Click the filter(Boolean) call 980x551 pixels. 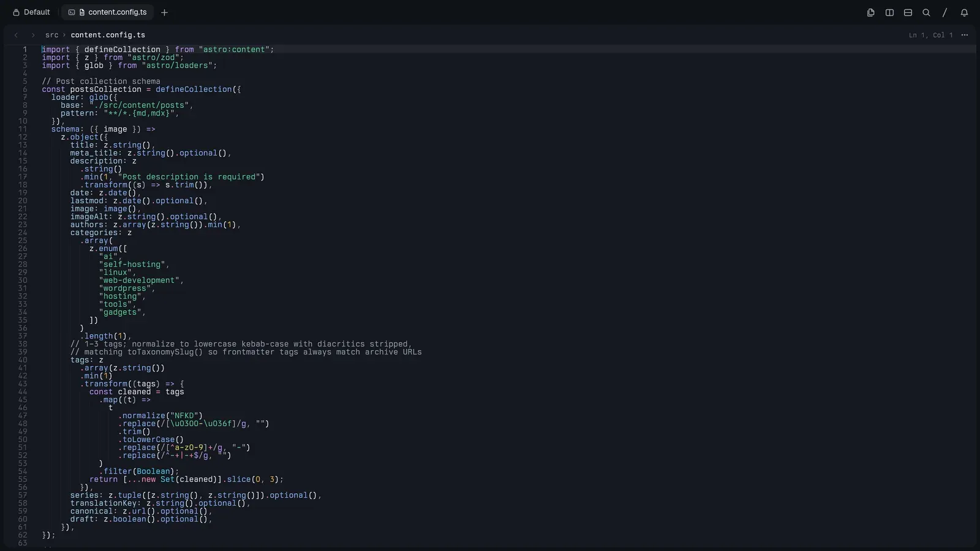[139, 471]
